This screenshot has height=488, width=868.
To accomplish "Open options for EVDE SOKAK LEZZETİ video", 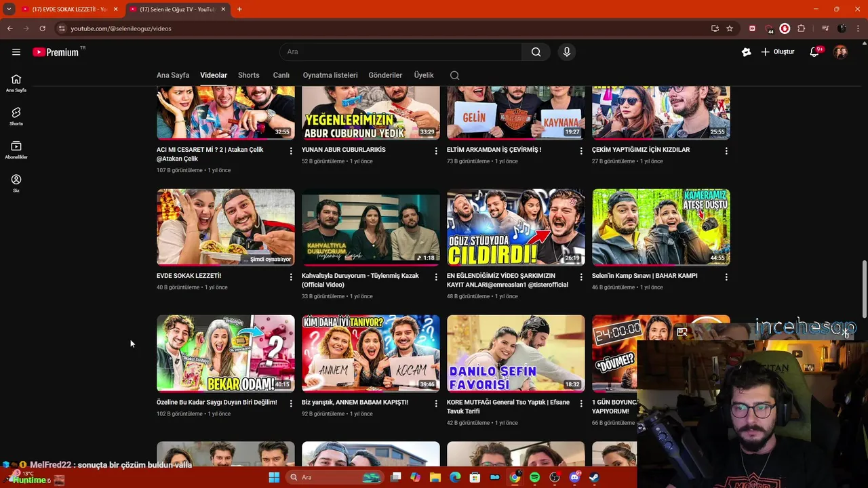I will click(291, 277).
